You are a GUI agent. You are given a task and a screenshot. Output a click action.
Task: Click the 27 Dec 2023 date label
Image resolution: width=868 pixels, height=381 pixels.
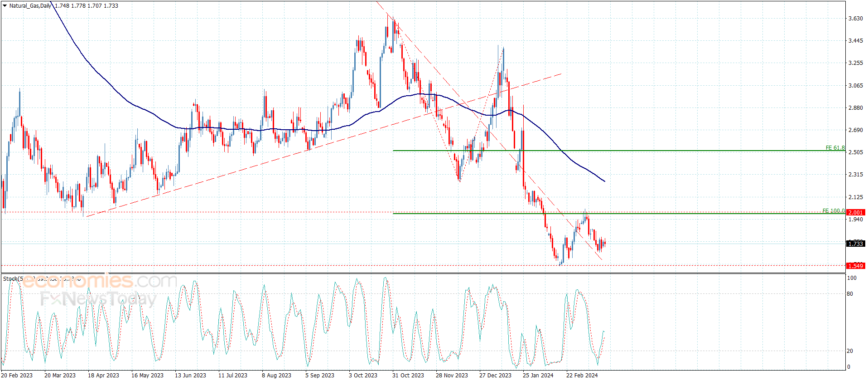click(x=495, y=375)
